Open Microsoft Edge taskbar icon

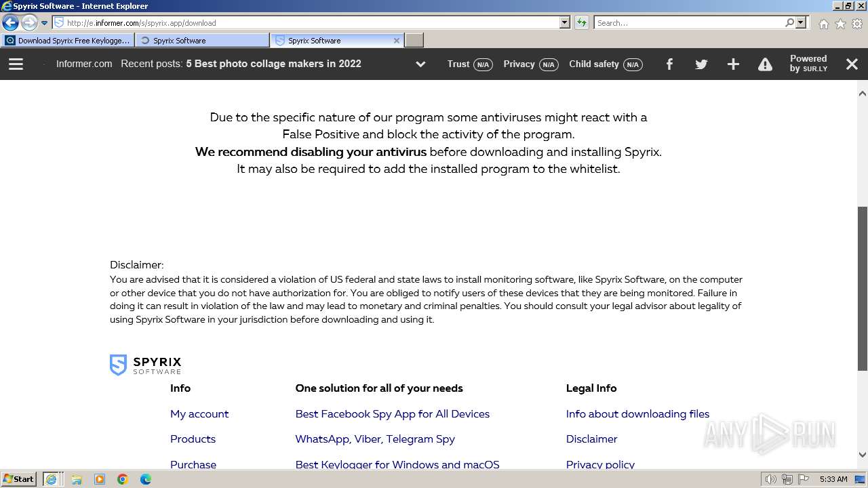[x=146, y=479]
